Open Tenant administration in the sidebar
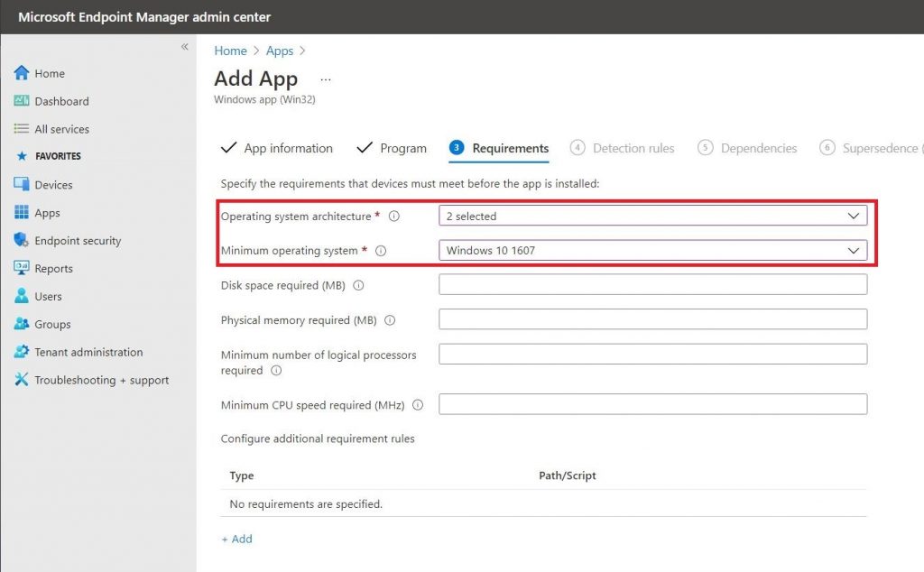924x572 pixels. (x=88, y=352)
